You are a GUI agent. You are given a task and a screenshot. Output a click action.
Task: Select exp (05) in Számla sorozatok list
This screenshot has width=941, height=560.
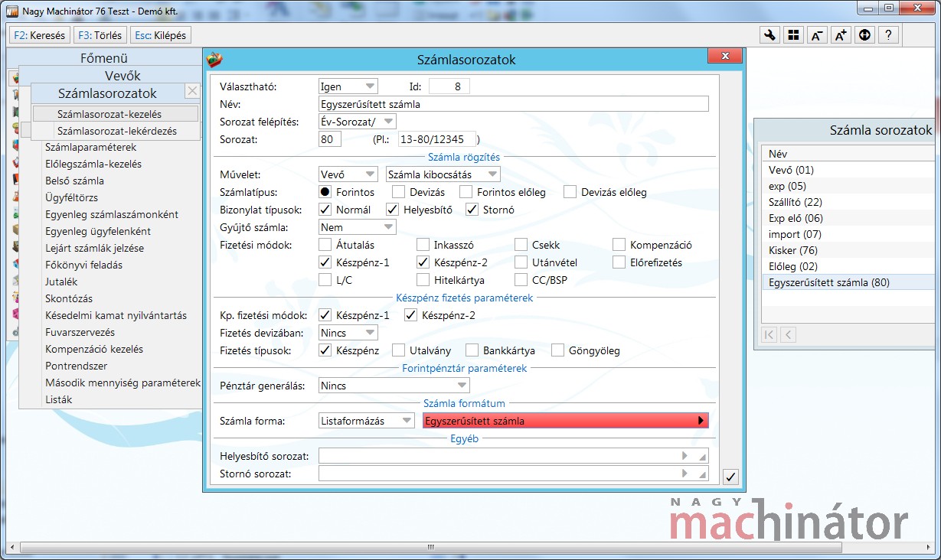click(850, 186)
